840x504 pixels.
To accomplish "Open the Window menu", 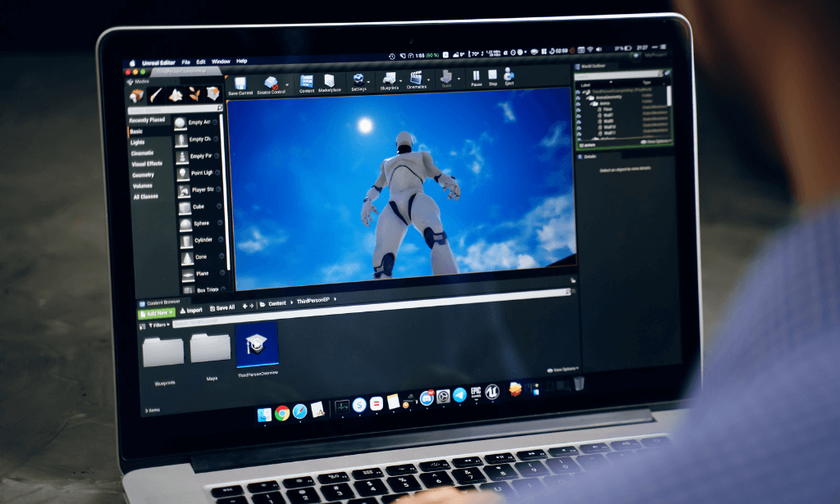I will 221,61.
